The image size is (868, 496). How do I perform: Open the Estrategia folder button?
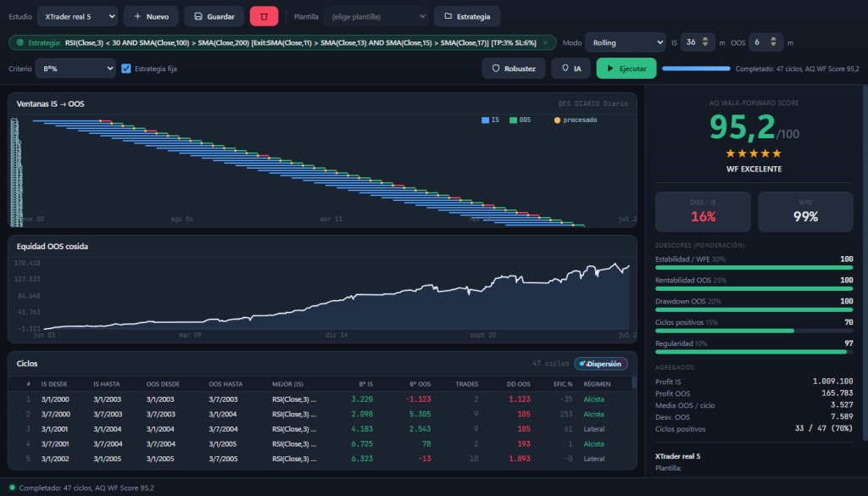pos(467,17)
